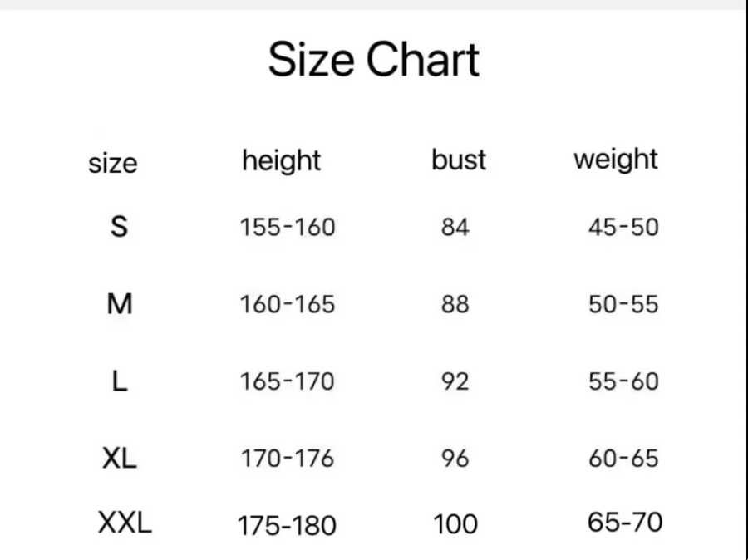This screenshot has height=560, width=748.
Task: Select weight value 55-60
Action: tap(623, 381)
